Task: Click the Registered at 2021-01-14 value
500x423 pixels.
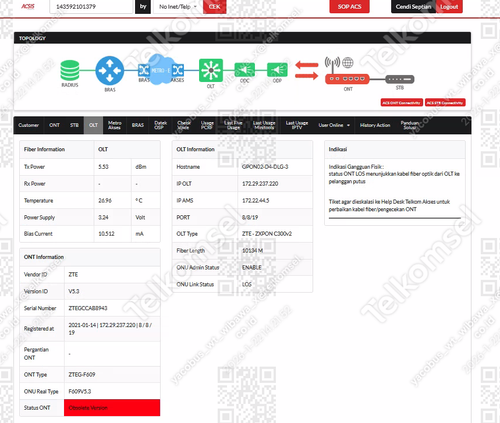Action: click(x=110, y=329)
